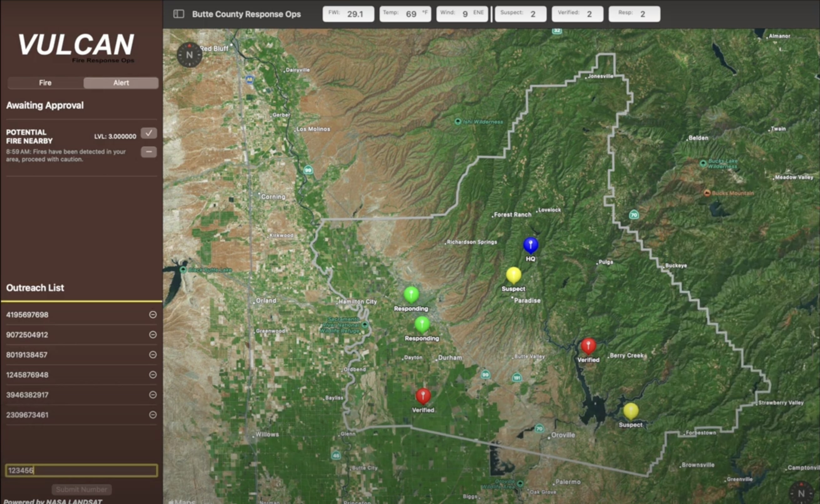This screenshot has width=820, height=504.
Task: Approve the Potential Fire Nearby alert checkmark
Action: point(149,133)
